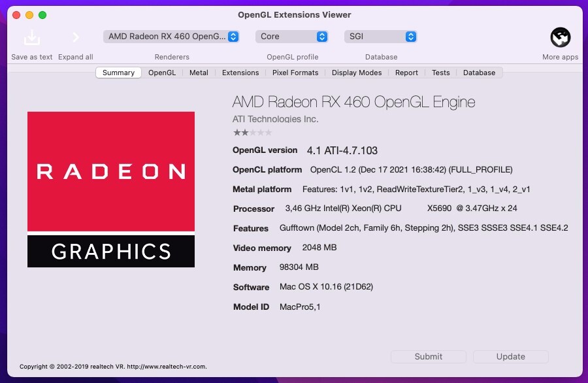Switch to the Tests tab
Screen dimensions: 588x383
pos(440,73)
